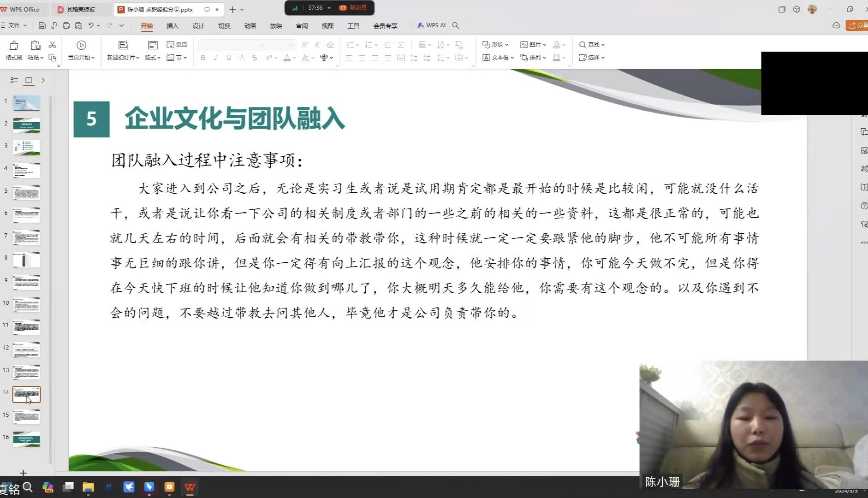Toggle Bold formatting

coord(203,58)
